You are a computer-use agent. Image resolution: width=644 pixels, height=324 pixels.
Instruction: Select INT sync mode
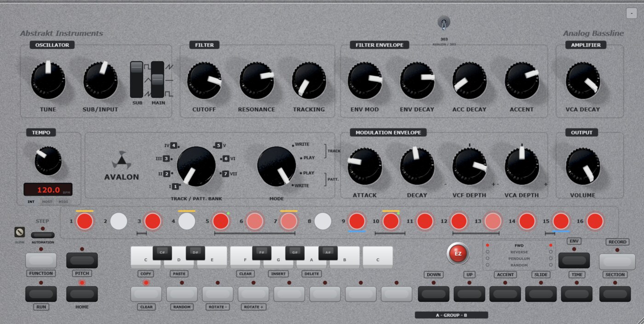[32, 202]
